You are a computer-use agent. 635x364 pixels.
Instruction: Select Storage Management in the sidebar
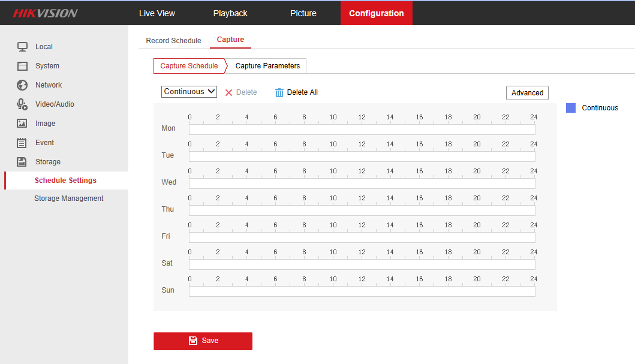pyautogui.click(x=68, y=198)
